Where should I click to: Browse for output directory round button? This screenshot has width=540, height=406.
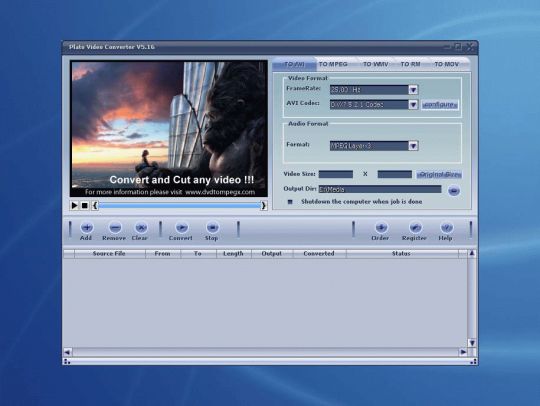(454, 191)
